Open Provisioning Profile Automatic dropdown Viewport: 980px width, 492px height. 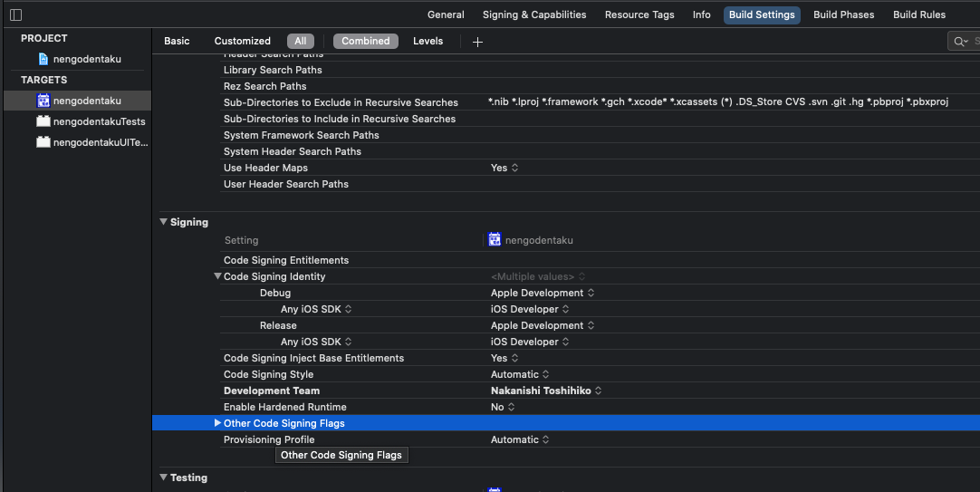pyautogui.click(x=520, y=439)
